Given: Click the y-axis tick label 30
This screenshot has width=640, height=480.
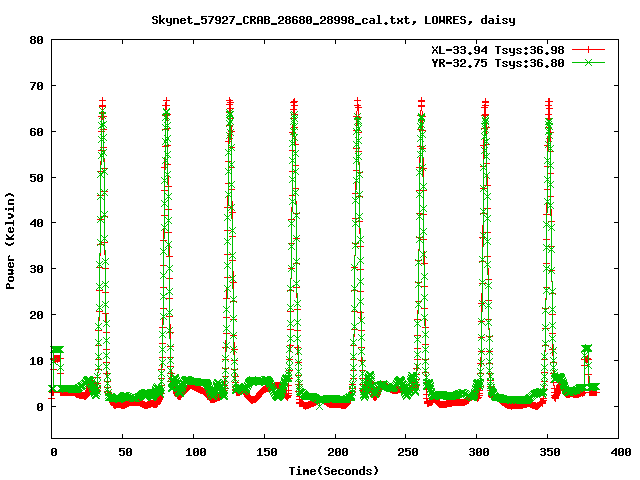Looking at the screenshot, I should click(37, 269).
